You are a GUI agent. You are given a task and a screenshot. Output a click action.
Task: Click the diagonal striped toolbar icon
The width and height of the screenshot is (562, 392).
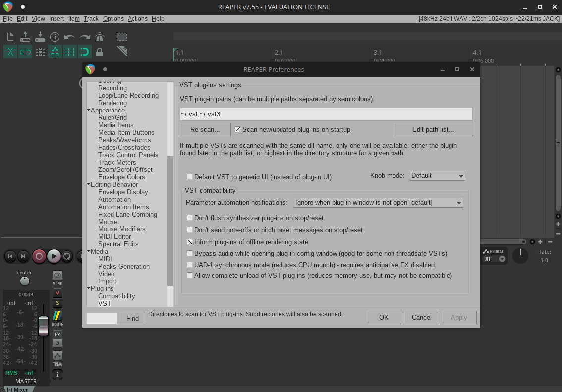122,52
